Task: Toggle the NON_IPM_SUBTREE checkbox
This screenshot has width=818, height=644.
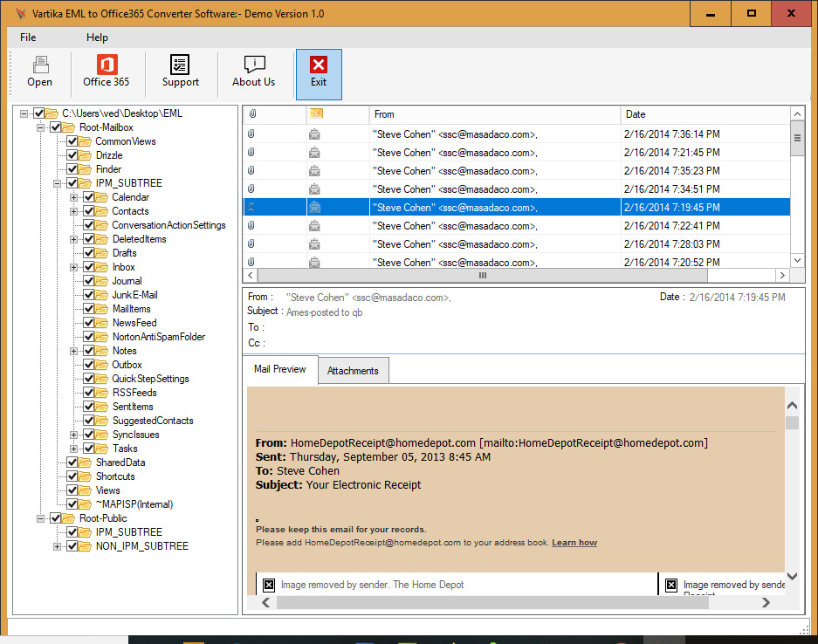Action: 72,546
